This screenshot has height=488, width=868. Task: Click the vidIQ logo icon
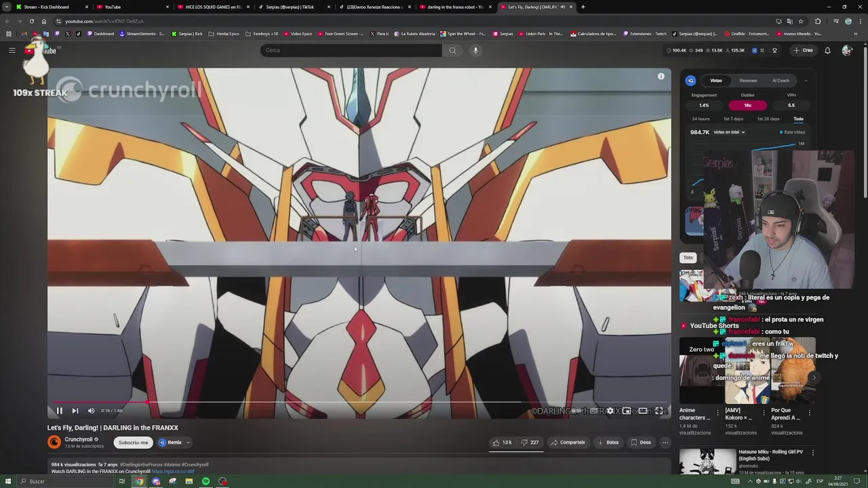tap(690, 81)
